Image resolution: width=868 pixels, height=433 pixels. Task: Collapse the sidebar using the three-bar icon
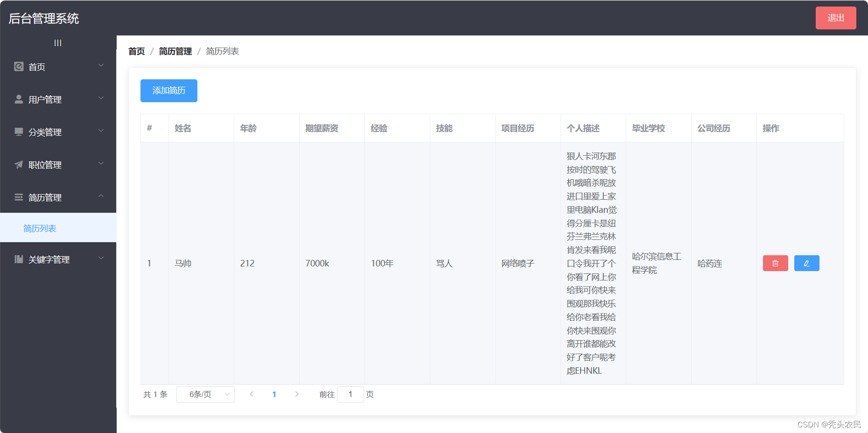58,43
